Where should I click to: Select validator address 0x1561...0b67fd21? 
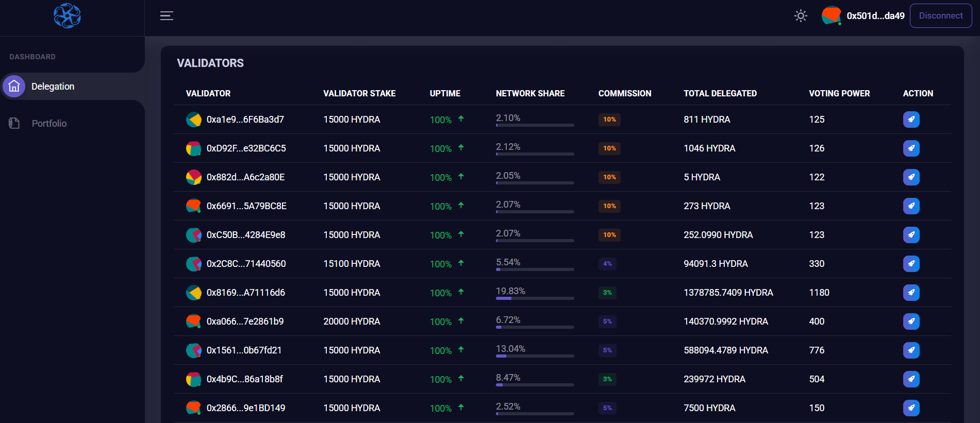click(x=244, y=350)
